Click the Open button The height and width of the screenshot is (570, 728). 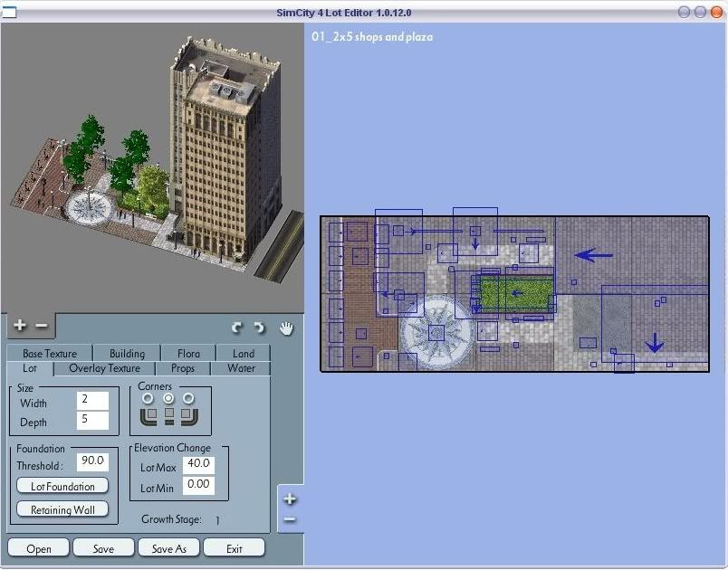[39, 548]
